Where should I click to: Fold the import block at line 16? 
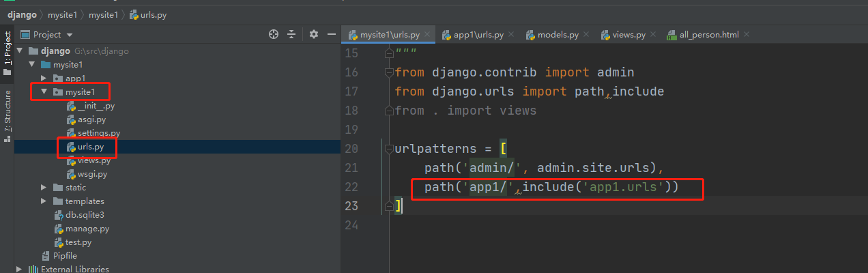[x=389, y=72]
